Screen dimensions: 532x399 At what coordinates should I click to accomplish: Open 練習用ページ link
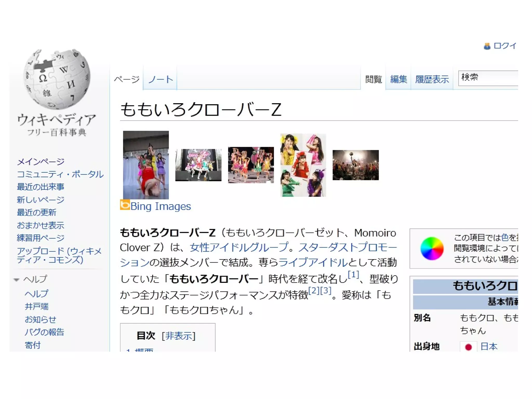41,238
